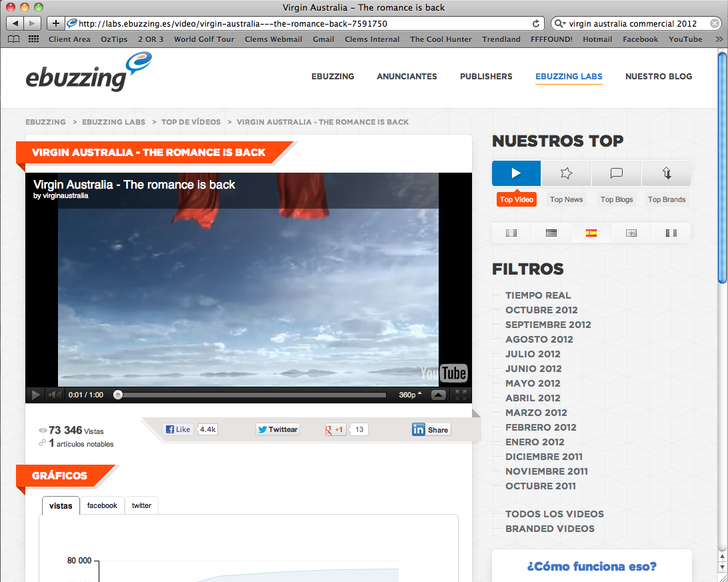Toggle the video player size button
This screenshot has height=582, width=728.
[438, 395]
